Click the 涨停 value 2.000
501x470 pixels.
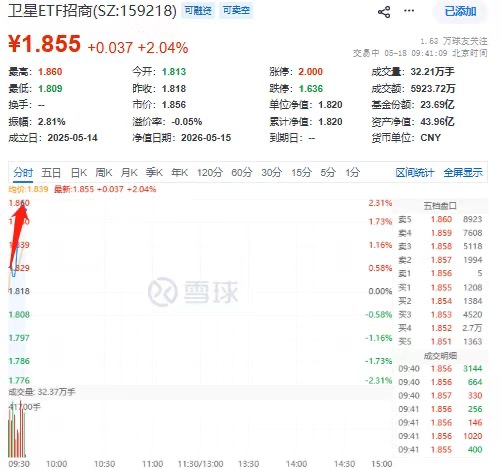[x=310, y=72]
